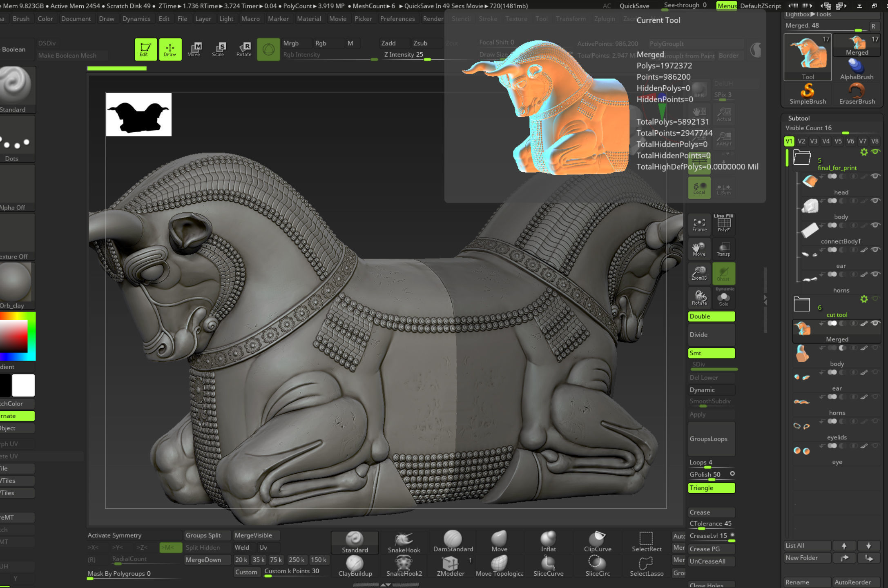Viewport: 888px width, 588px height.
Task: Click the Rotate navigation icon in right shelf
Action: click(699, 298)
